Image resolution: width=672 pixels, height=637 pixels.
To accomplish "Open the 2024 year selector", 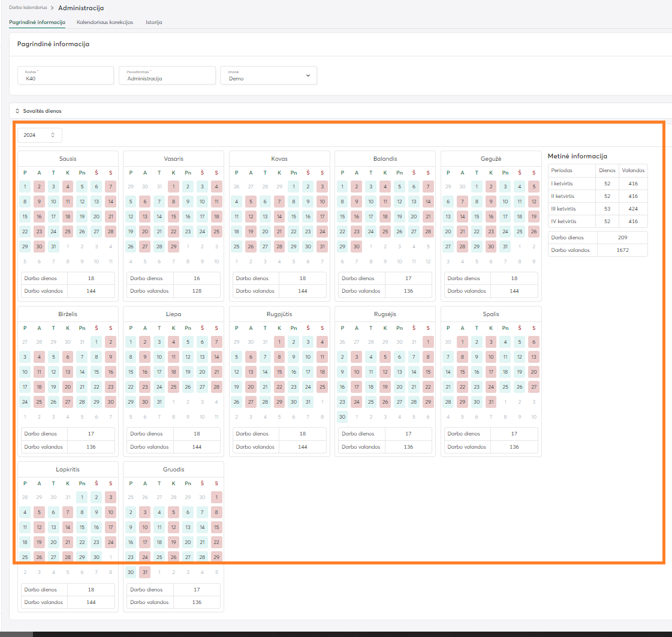I will (x=40, y=135).
